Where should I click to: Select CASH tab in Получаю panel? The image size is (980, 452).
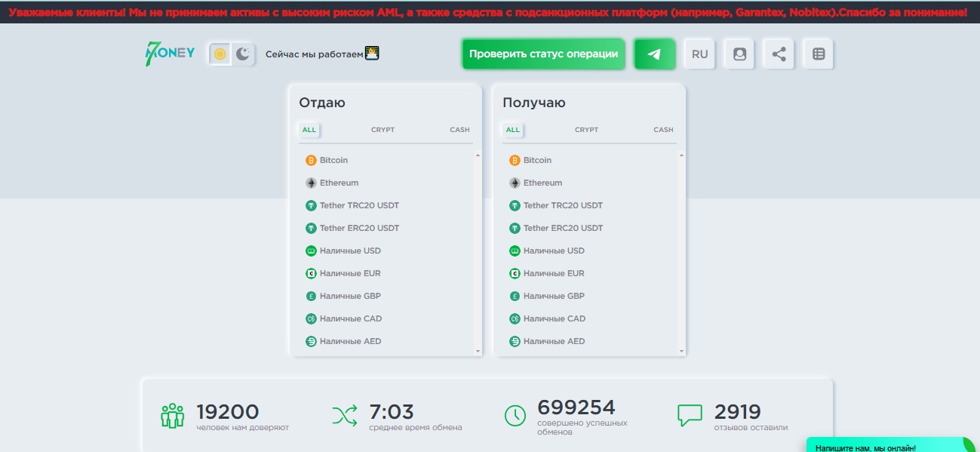[x=663, y=130]
